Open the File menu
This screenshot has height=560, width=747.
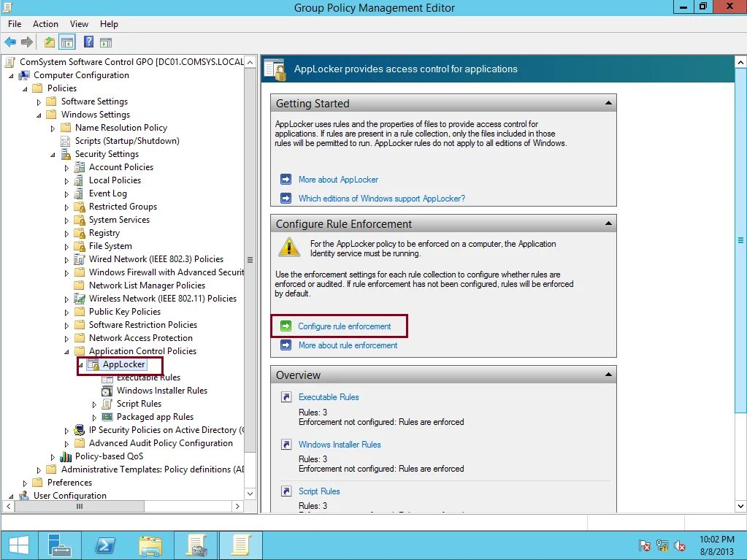[15, 24]
